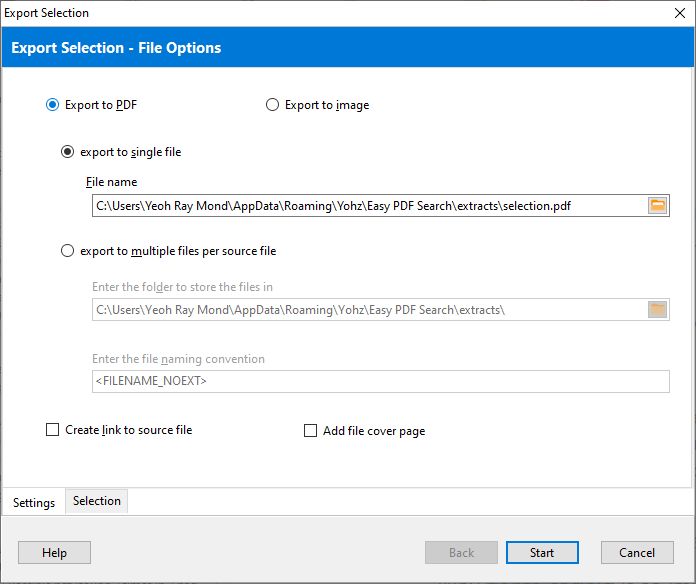Click the Export Selection title bar
Viewport: 696px width, 584px height.
pos(300,13)
